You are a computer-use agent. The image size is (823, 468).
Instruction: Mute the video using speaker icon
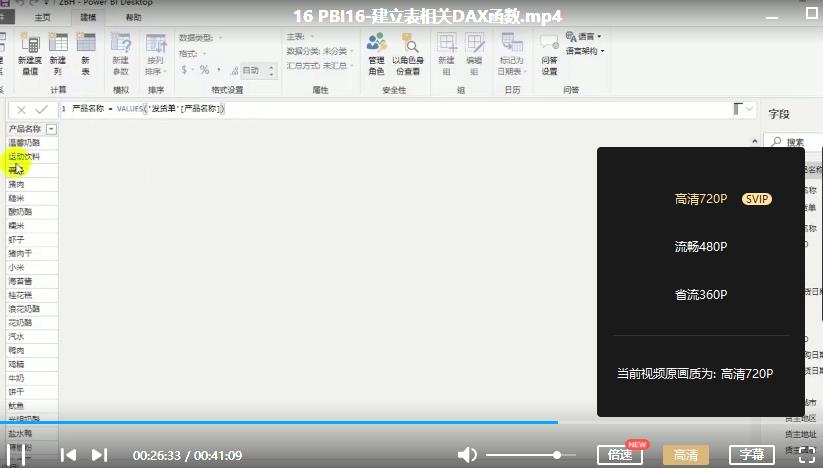pos(467,455)
